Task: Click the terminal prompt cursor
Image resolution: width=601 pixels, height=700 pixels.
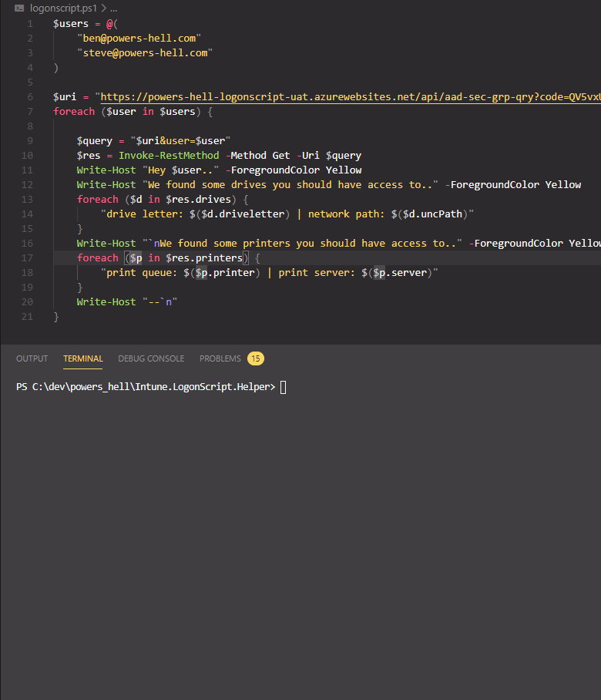Action: click(284, 387)
